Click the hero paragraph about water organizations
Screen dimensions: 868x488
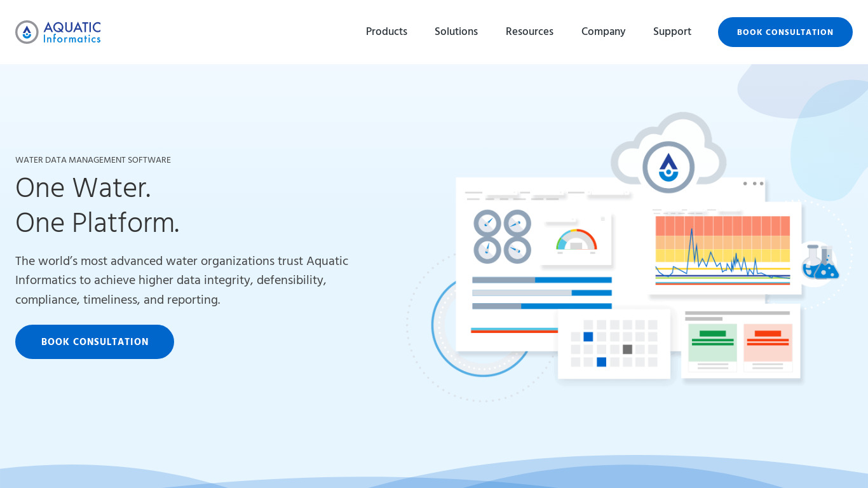click(x=182, y=280)
